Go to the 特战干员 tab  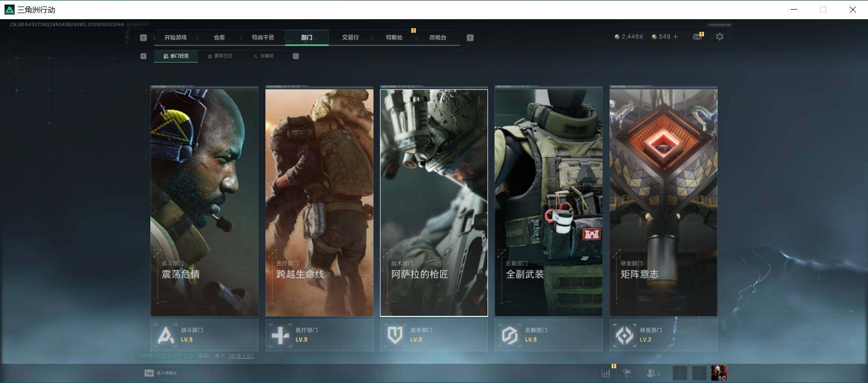click(x=263, y=37)
